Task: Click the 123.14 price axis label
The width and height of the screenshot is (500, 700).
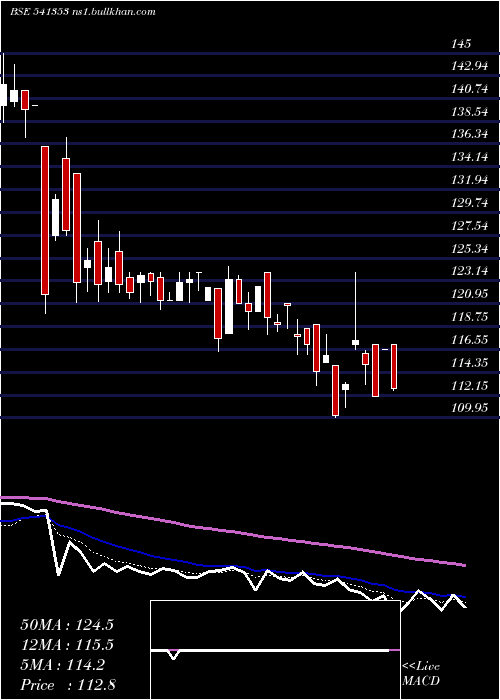Action: 470,271
